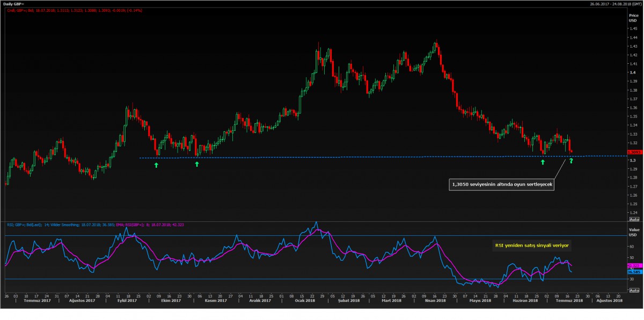The height and width of the screenshot is (320, 644).
Task: Click the blue 36.585 RSI value tag
Action: [632, 272]
